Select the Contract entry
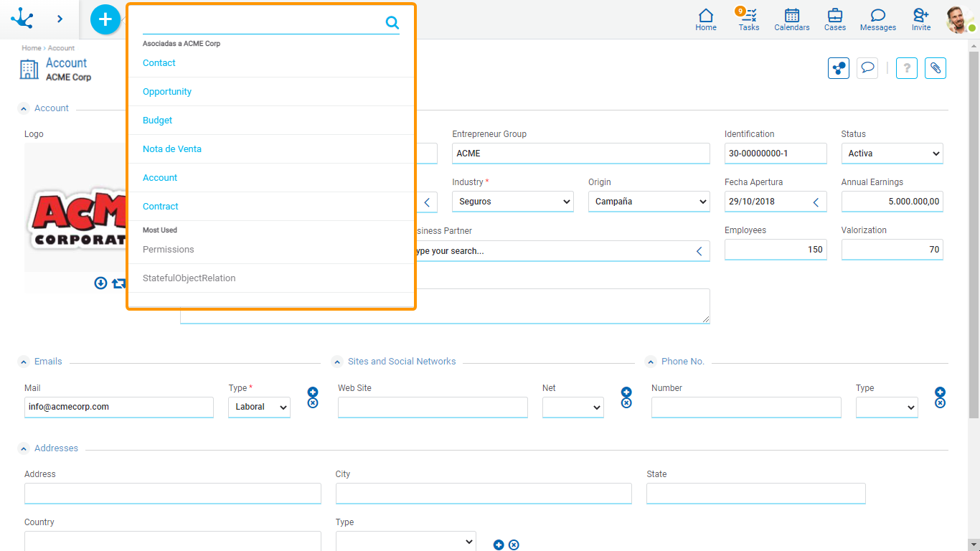The height and width of the screenshot is (551, 980). [x=161, y=207]
